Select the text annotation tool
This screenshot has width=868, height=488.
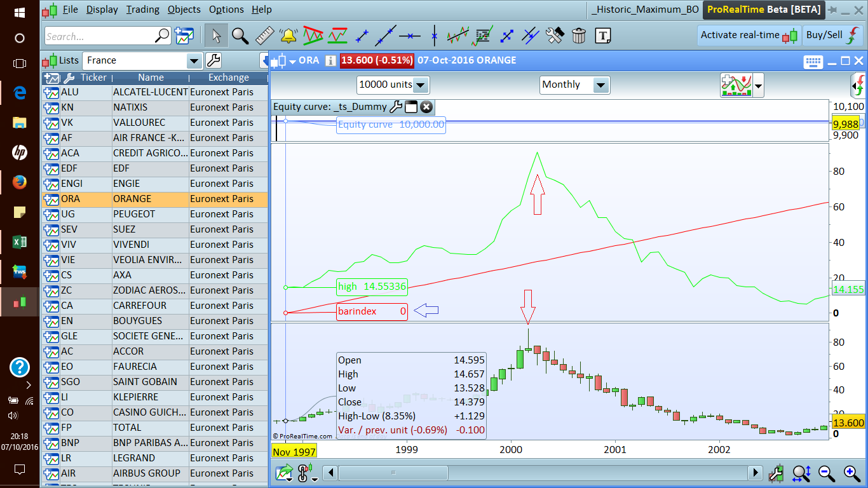602,36
